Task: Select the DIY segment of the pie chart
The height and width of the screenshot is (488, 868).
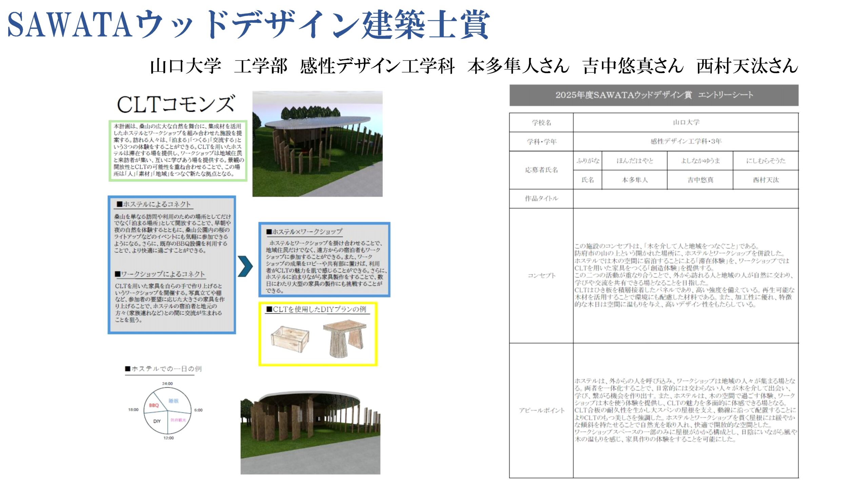Action: (x=157, y=421)
